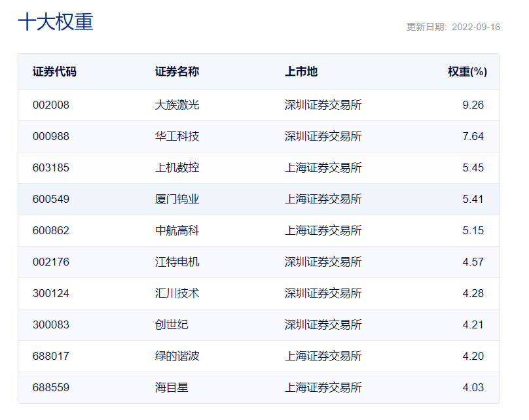Select security name 上机数控
The image size is (529, 420).
(x=177, y=167)
